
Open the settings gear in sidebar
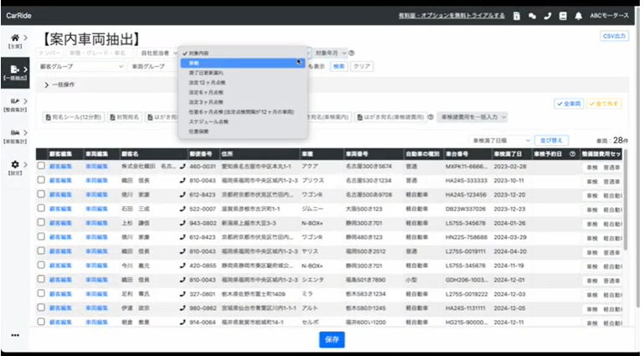pos(15,166)
